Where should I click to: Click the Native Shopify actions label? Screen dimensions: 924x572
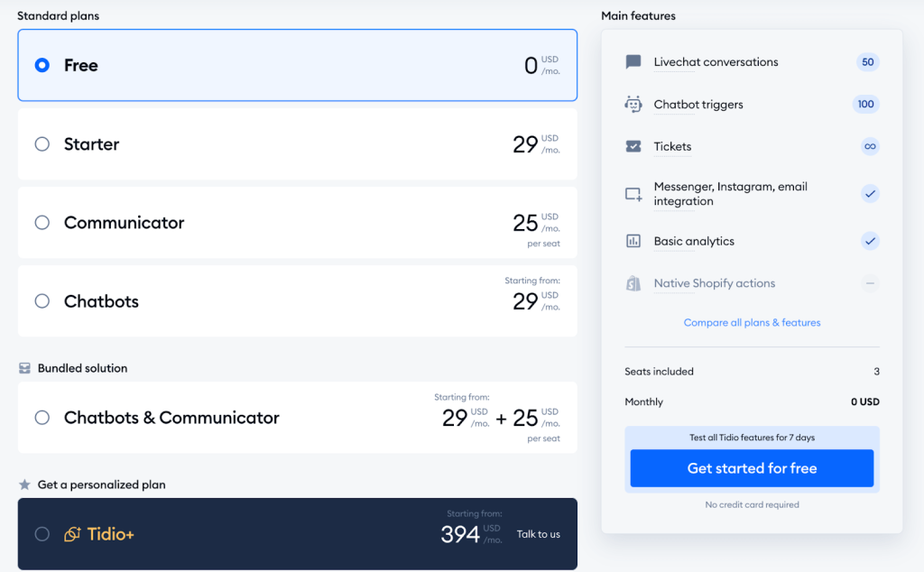[715, 283]
